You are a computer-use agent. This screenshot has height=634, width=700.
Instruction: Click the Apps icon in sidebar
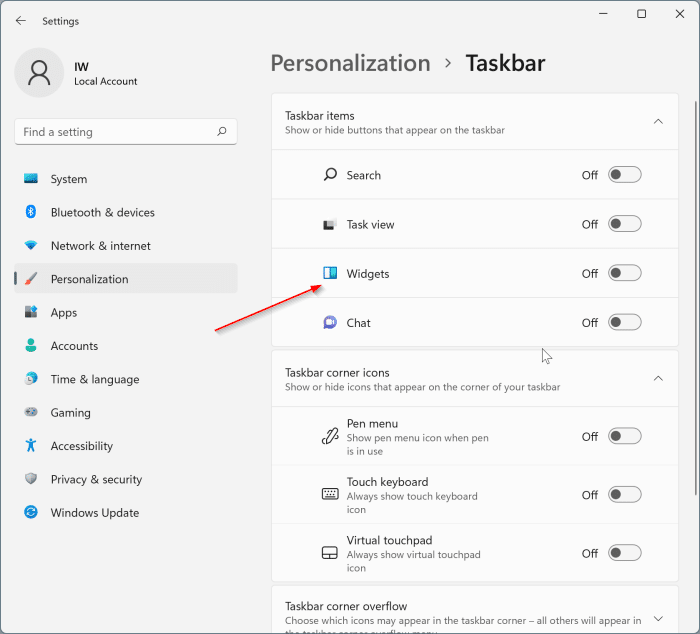click(x=31, y=312)
